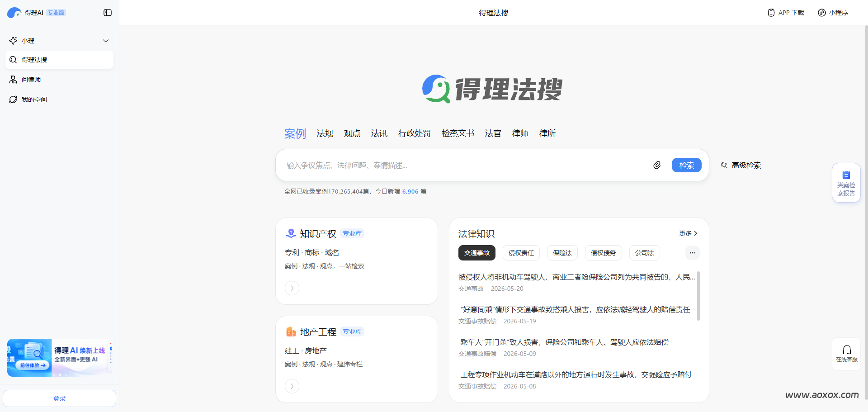The width and height of the screenshot is (868, 412).
Task: Click the 我的空间 icon
Action: (x=13, y=99)
